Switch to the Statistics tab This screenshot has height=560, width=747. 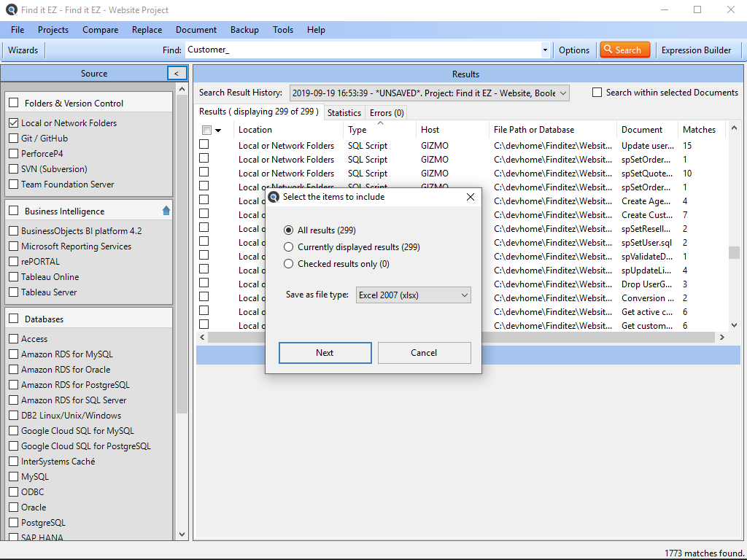344,113
